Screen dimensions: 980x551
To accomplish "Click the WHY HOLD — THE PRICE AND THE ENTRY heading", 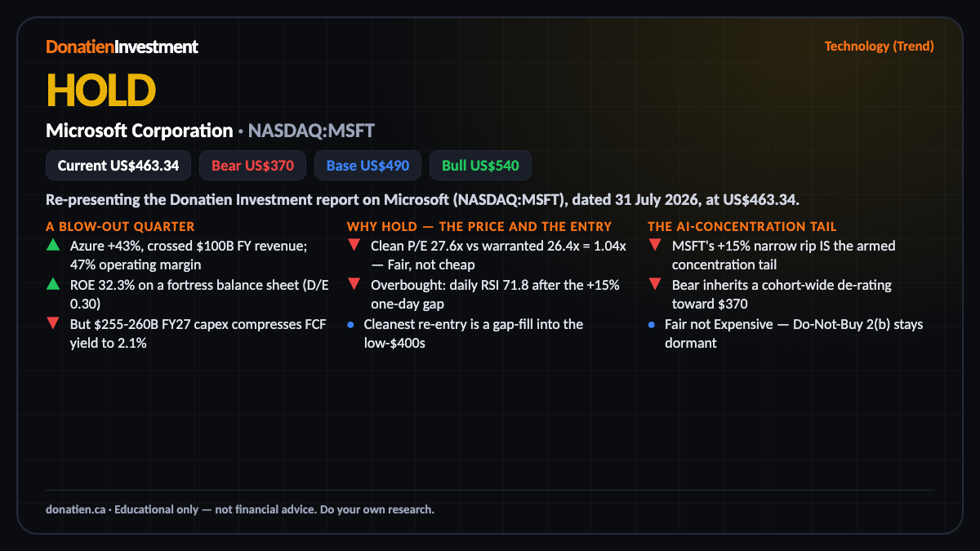I will pos(479,226).
